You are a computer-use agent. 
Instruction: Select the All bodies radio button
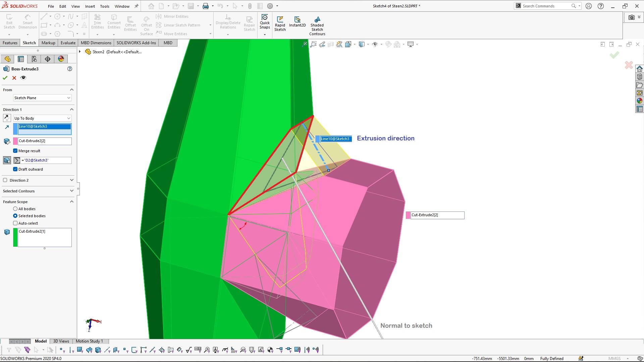[x=15, y=209]
